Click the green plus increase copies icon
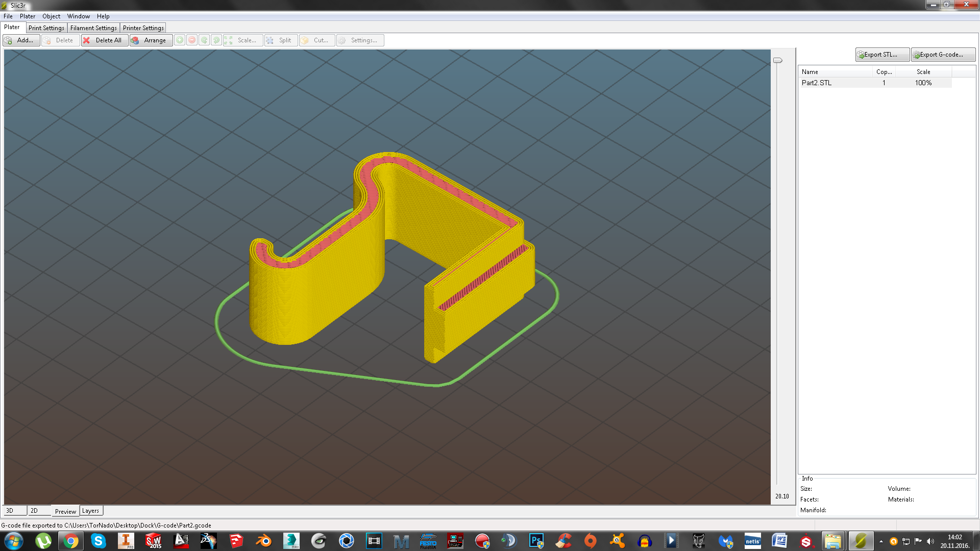This screenshot has width=980, height=551. [180, 40]
